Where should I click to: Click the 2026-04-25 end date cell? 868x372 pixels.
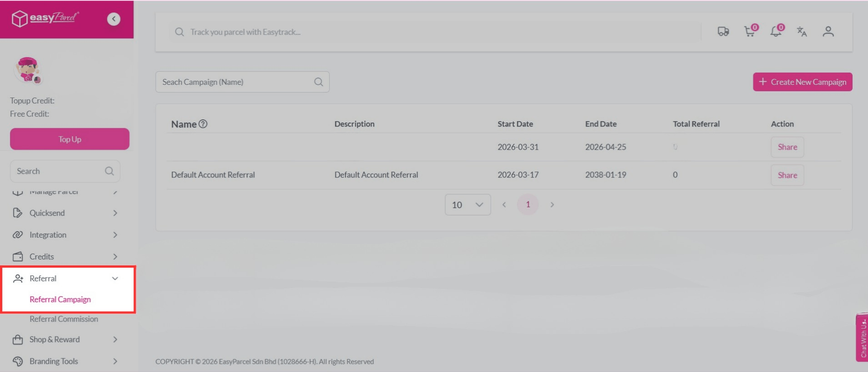[x=605, y=147]
